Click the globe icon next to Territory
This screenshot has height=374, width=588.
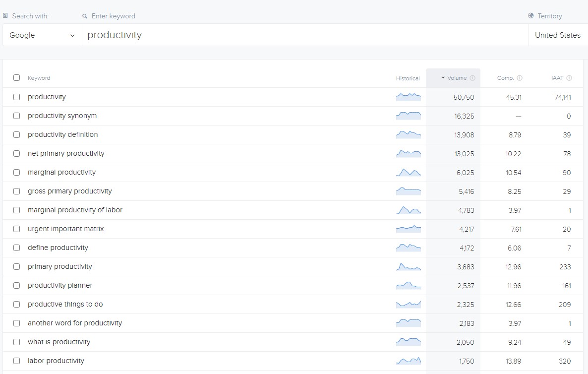click(x=530, y=16)
